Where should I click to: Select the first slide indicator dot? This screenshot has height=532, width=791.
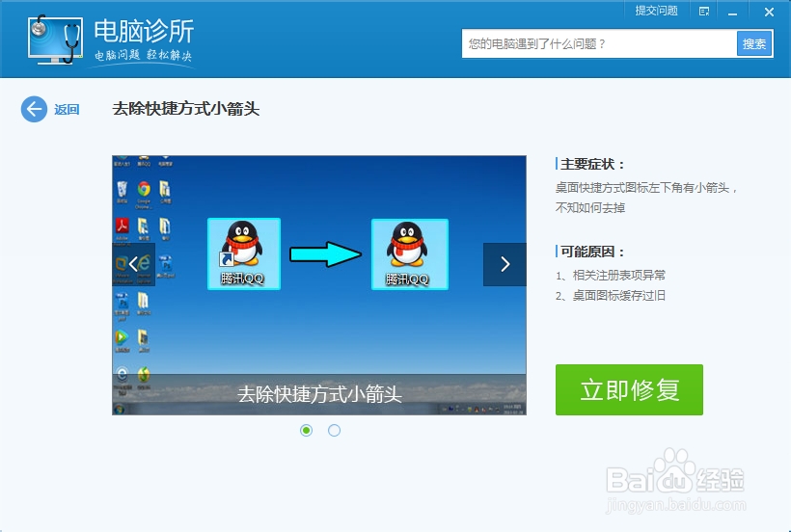click(x=306, y=430)
